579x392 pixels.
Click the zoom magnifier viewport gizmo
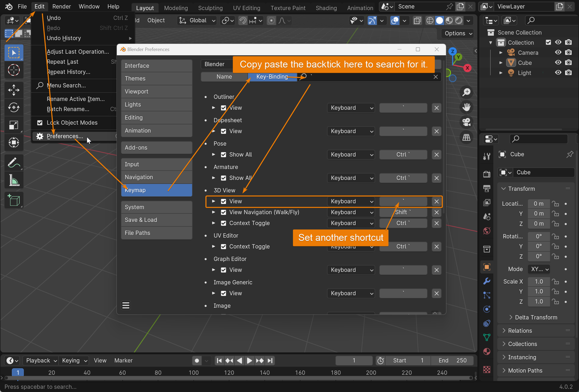(x=466, y=92)
